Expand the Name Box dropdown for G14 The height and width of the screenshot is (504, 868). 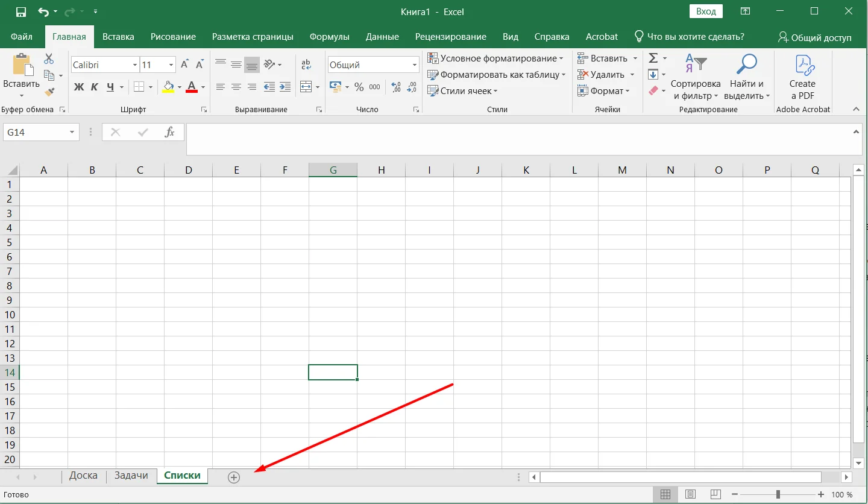pos(72,132)
